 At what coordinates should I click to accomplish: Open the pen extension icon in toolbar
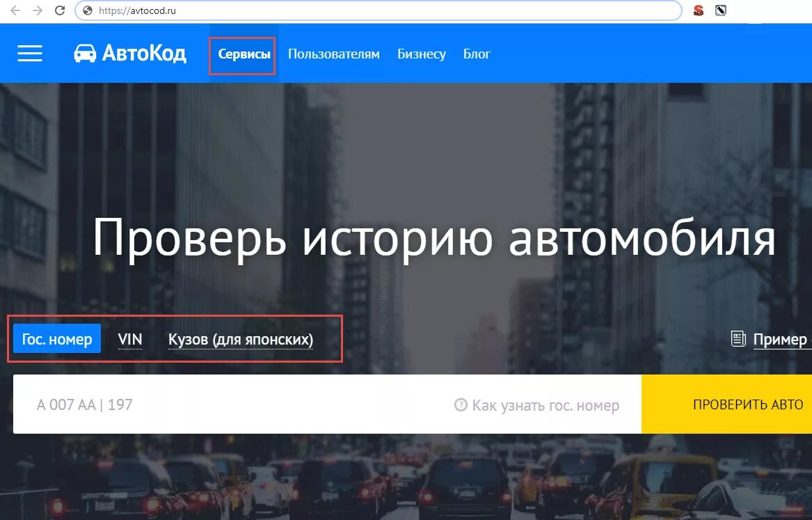pos(721,10)
